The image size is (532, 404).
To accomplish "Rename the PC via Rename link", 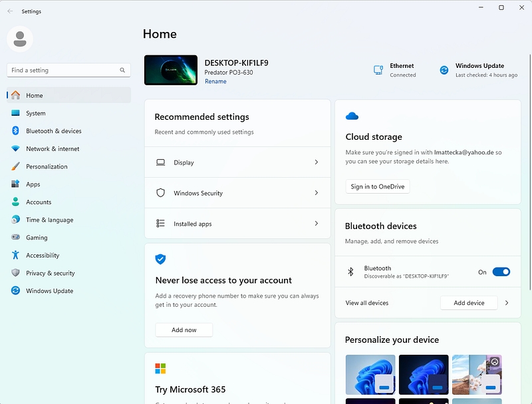I will [x=215, y=81].
